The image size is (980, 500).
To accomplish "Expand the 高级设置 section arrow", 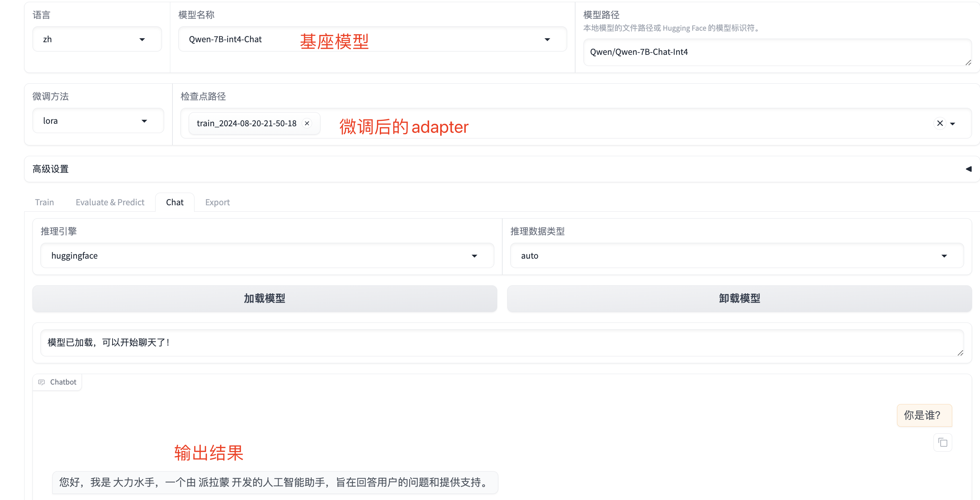I will click(968, 169).
